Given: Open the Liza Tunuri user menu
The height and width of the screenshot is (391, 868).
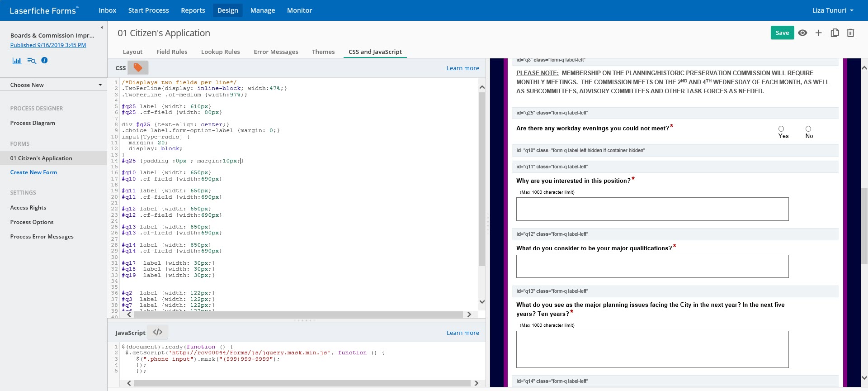Looking at the screenshot, I should point(832,10).
